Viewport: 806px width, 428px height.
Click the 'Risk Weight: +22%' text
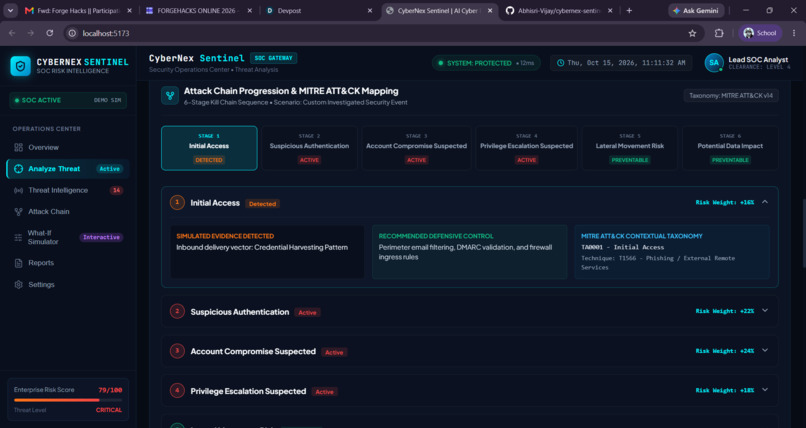point(725,311)
